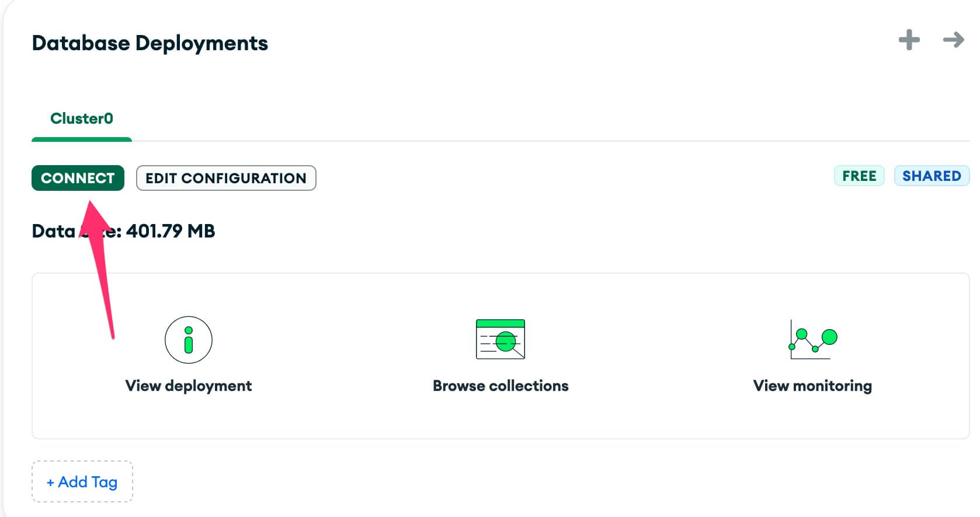This screenshot has height=517, width=980.
Task: Click the FREE tier badge
Action: [x=859, y=176]
